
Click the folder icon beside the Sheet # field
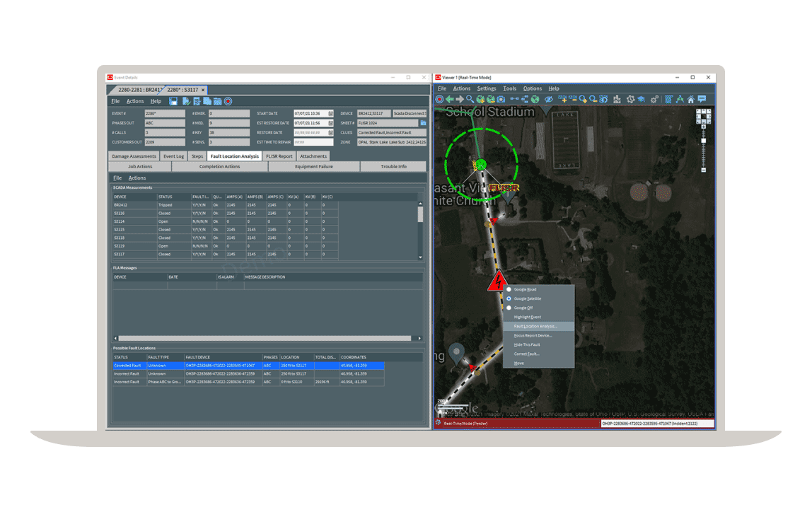coord(423,123)
